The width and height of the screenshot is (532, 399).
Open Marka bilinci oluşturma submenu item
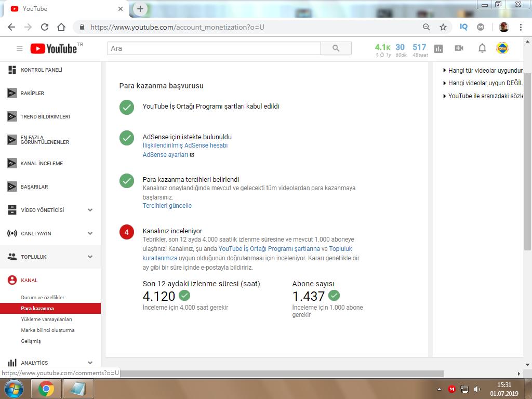pos(47,330)
